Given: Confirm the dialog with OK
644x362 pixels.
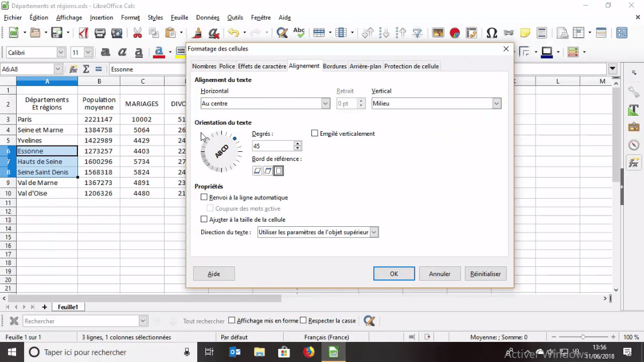Looking at the screenshot, I should (x=394, y=273).
